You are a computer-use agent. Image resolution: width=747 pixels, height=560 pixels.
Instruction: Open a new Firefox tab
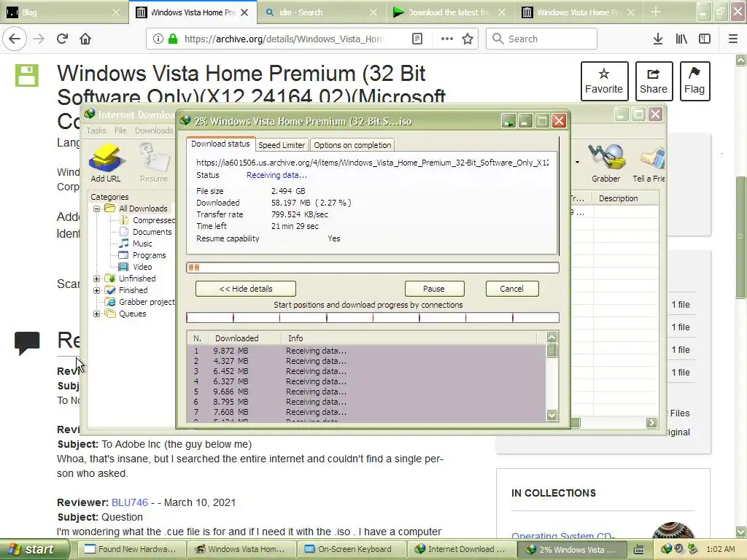[656, 12]
